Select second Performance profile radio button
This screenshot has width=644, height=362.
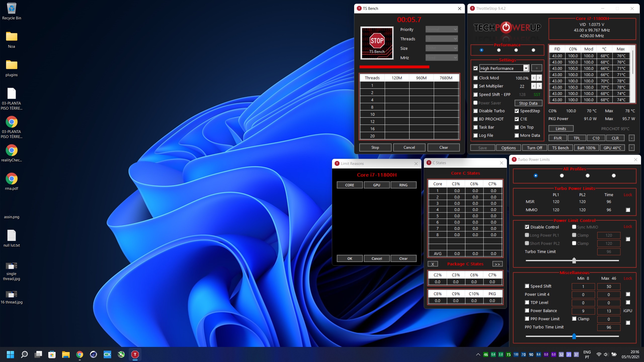(499, 50)
